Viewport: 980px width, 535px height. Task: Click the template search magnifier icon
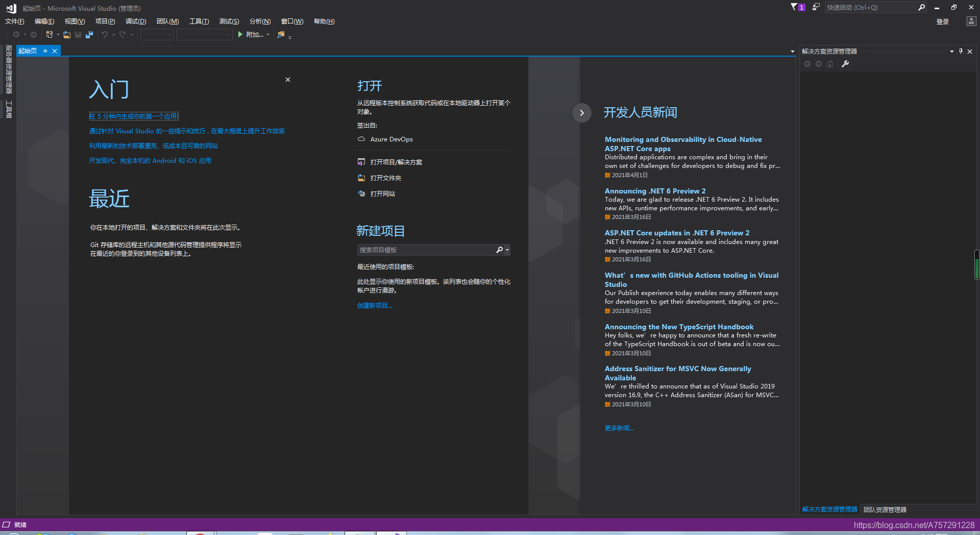point(500,250)
